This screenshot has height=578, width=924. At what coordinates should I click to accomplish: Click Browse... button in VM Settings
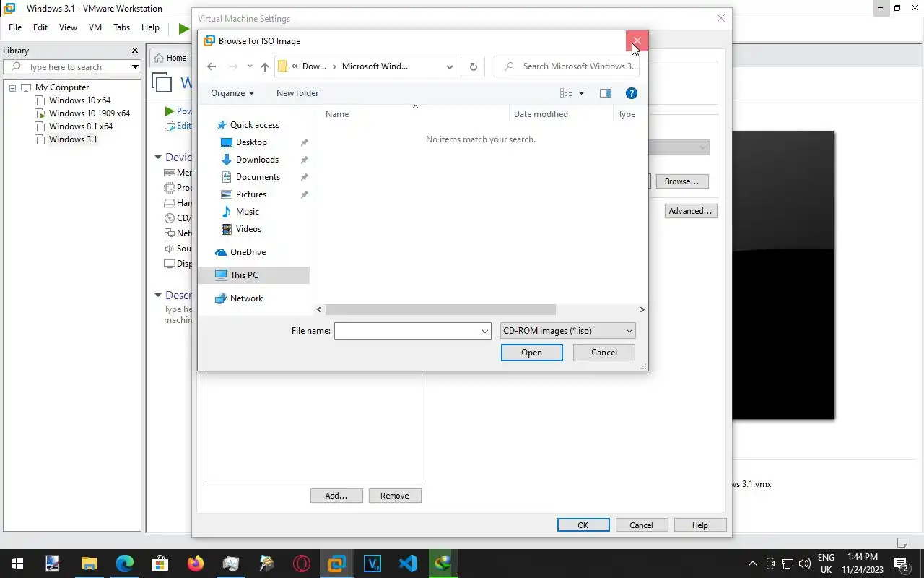(682, 181)
